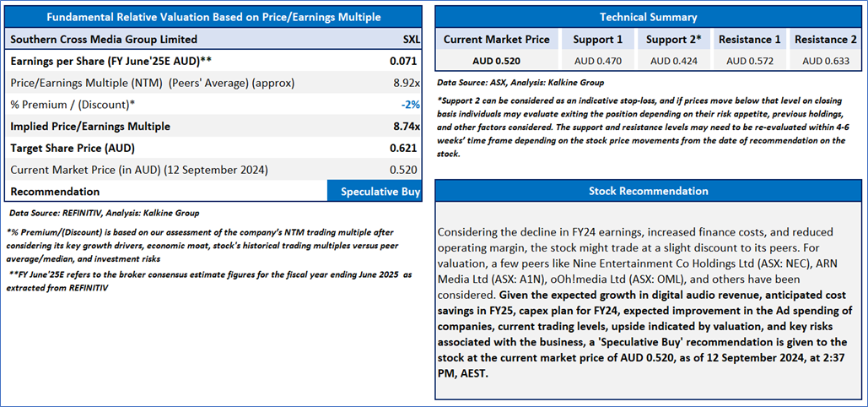Select the Current Market Price column header

click(497, 39)
